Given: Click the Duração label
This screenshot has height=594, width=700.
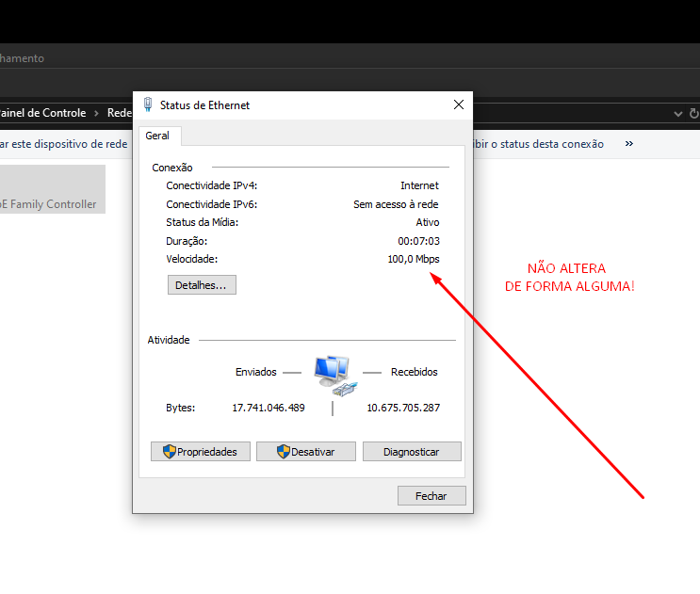Looking at the screenshot, I should click(187, 241).
